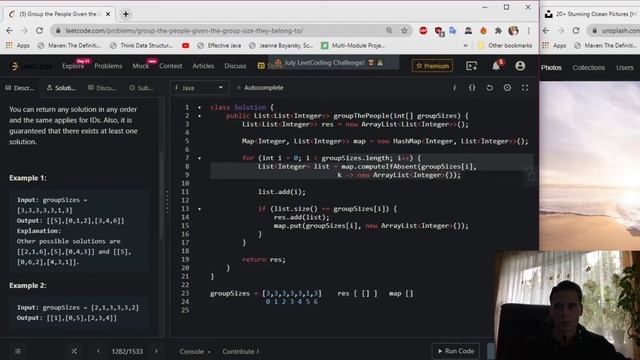Open editor settings icon
640x360 pixels.
507,88
